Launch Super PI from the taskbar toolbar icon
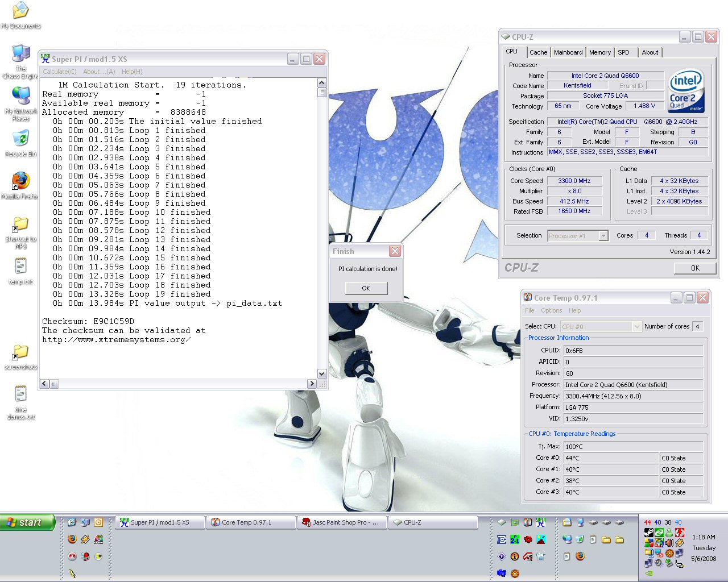The height and width of the screenshot is (582, 728). (x=541, y=522)
